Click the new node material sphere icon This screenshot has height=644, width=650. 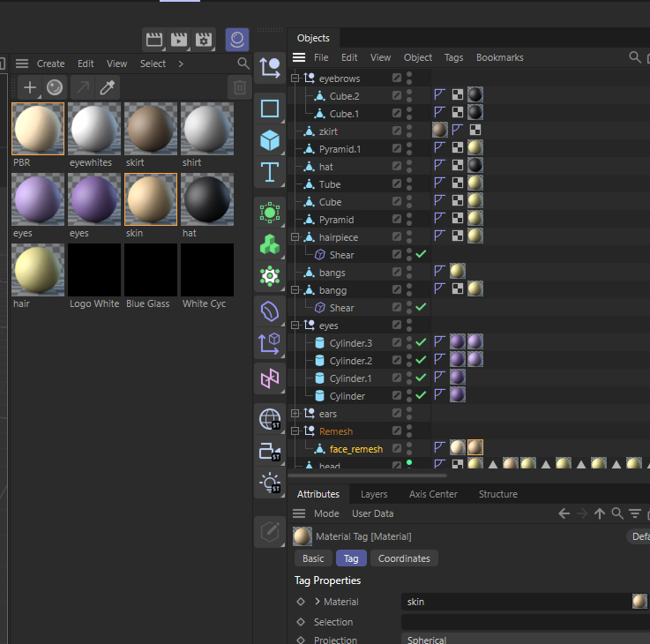55,87
